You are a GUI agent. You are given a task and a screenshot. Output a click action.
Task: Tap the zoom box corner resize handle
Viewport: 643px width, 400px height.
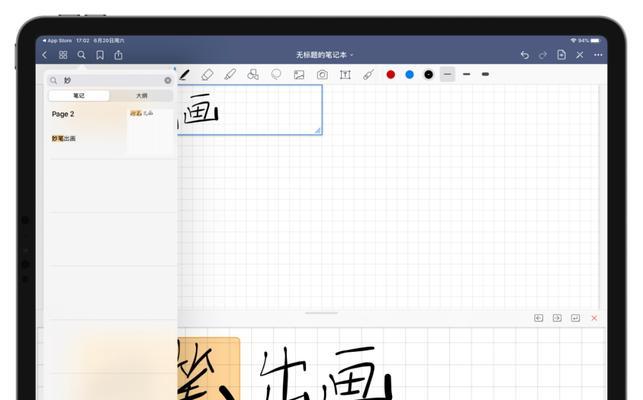[x=318, y=130]
